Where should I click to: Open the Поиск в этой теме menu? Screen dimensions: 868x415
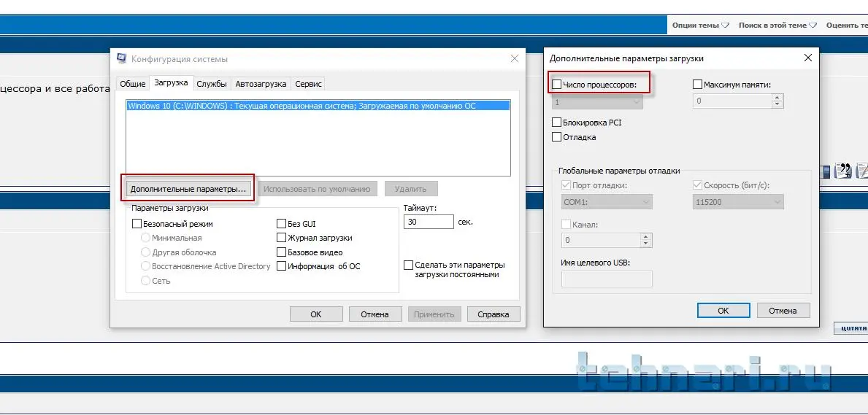point(777,26)
